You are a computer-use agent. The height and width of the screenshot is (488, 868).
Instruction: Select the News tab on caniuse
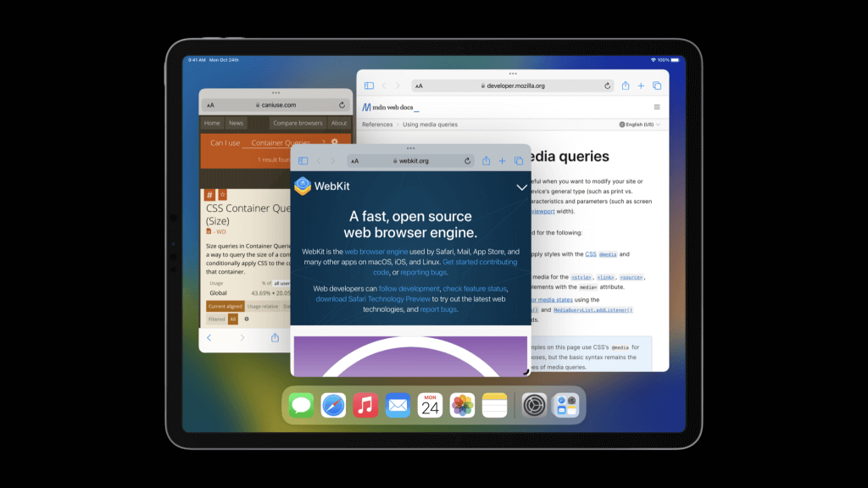tap(236, 123)
